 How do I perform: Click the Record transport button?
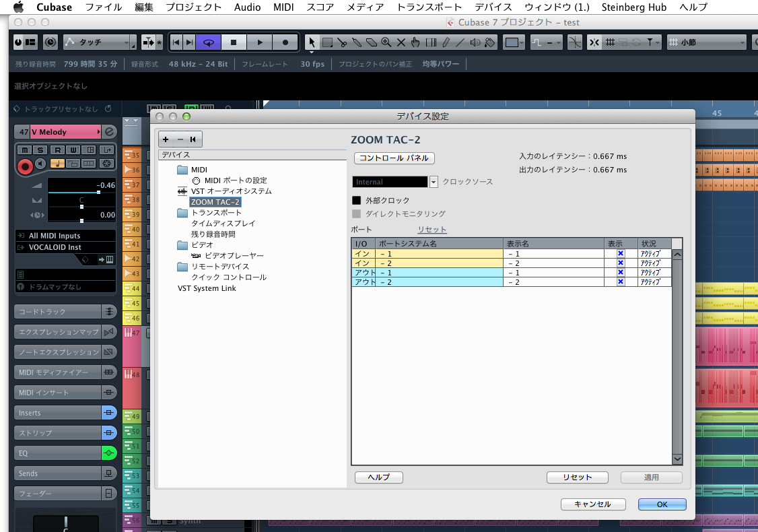pos(285,42)
